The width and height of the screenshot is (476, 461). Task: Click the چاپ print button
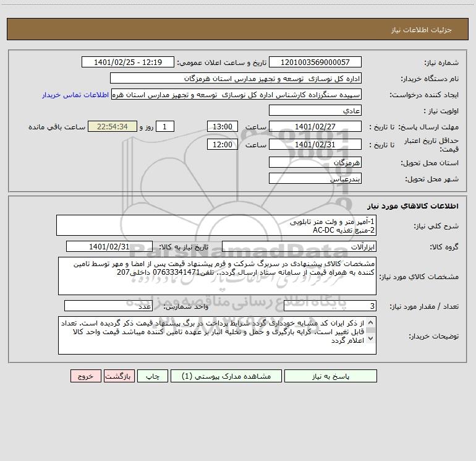tap(153, 376)
